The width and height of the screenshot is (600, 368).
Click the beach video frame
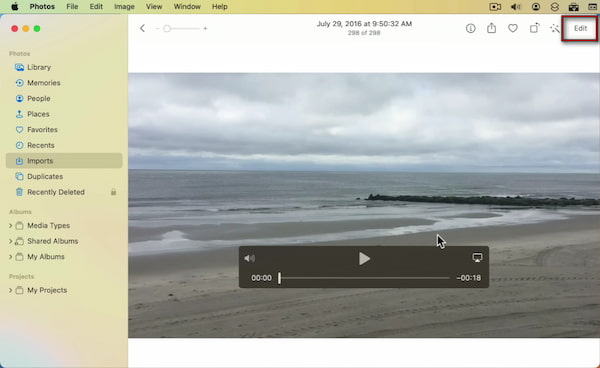364,205
